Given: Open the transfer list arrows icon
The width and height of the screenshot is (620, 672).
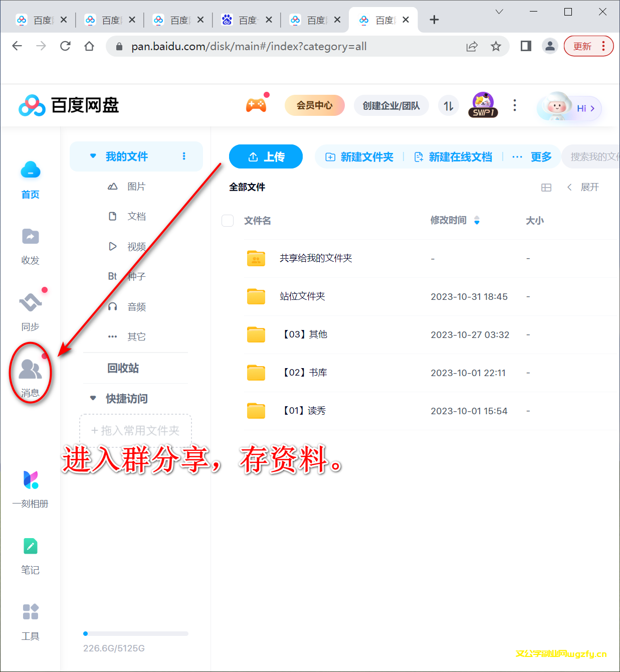Looking at the screenshot, I should pyautogui.click(x=449, y=105).
